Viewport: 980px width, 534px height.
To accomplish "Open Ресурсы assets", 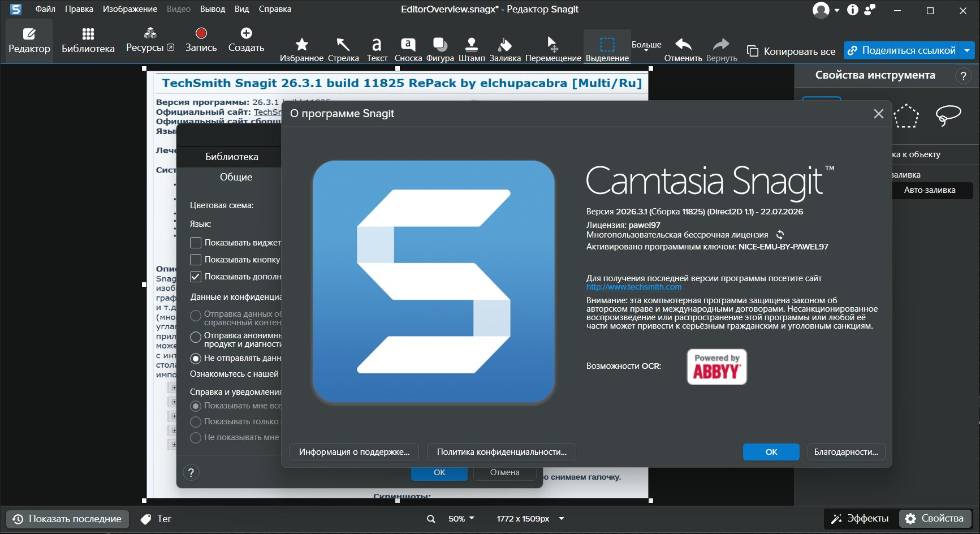I will [x=150, y=41].
